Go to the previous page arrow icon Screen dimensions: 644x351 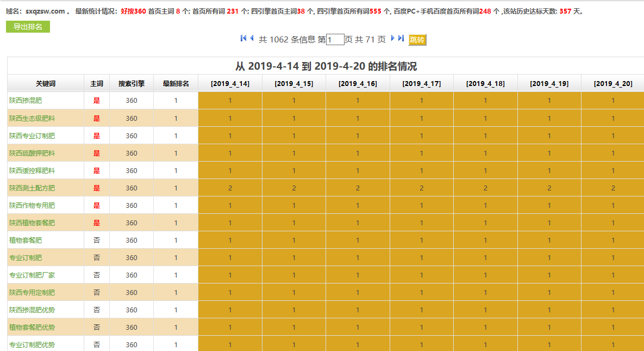(x=251, y=38)
